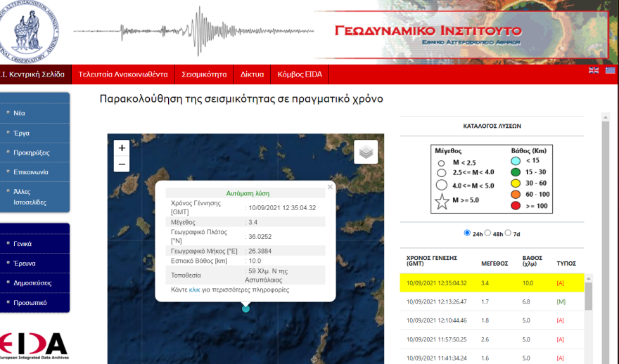Click the 'M < 2.5' legend circle
The height and width of the screenshot is (364, 619).
[x=441, y=163]
